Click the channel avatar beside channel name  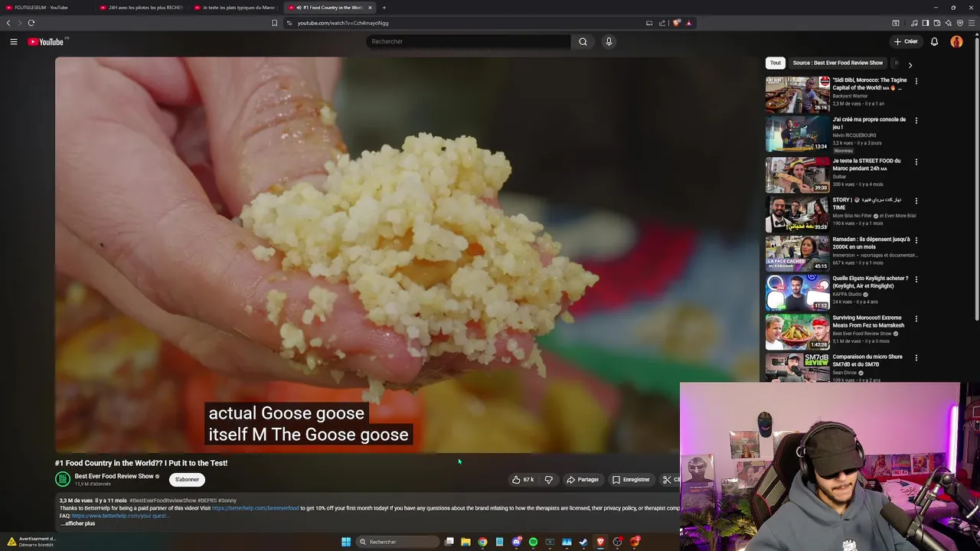63,479
